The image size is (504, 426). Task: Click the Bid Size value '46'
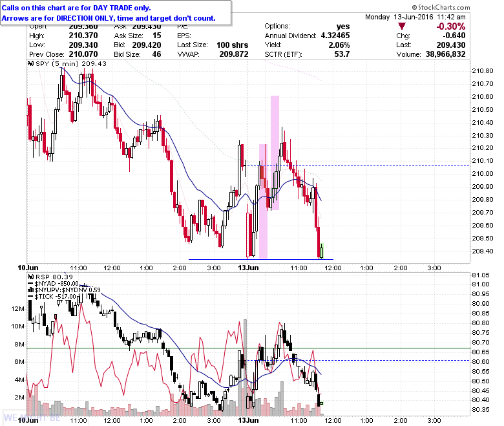pyautogui.click(x=157, y=54)
